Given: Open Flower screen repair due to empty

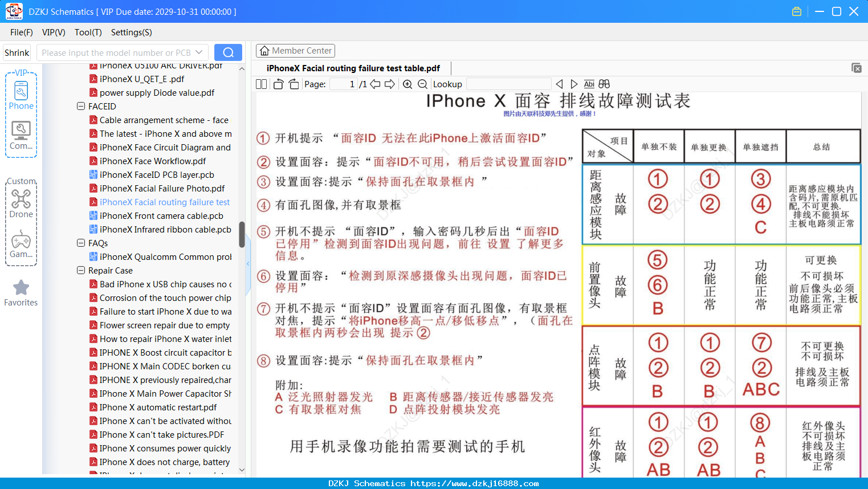Looking at the screenshot, I should 160,325.
